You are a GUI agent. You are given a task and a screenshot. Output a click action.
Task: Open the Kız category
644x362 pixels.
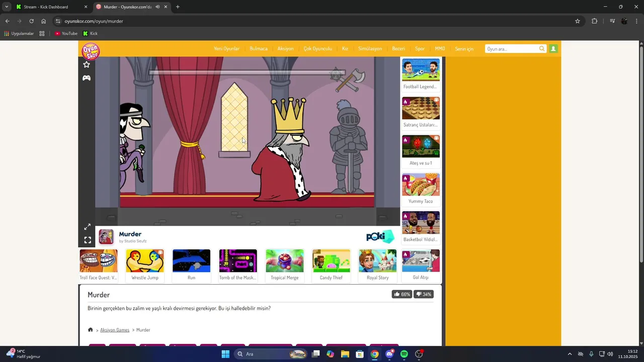345,49
